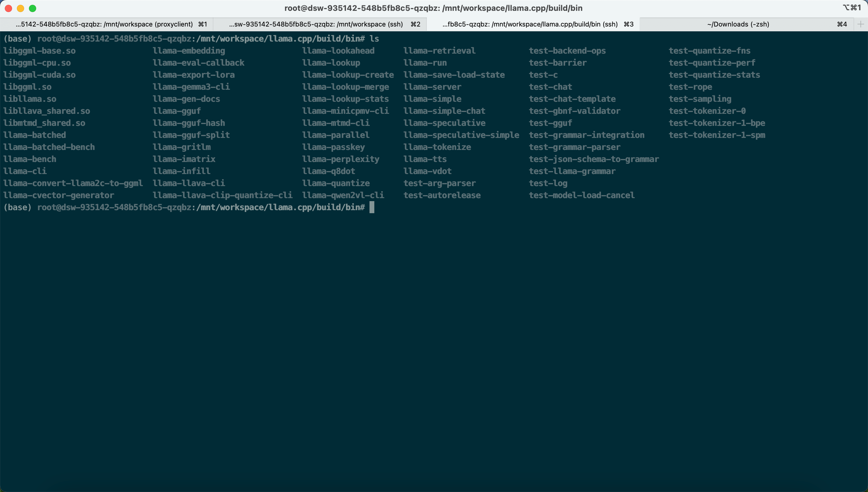
Task: Click the llama-cvector-generator entry
Action: pyautogui.click(x=59, y=195)
